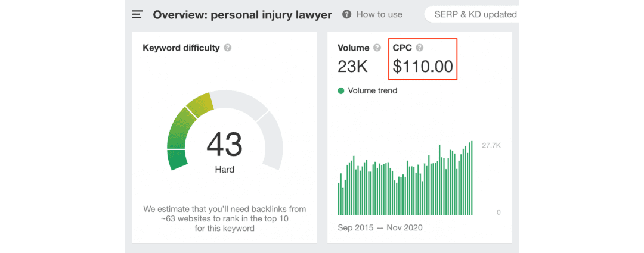Select the Overview: personal injury lawyer title
644x253 pixels.
pos(242,14)
